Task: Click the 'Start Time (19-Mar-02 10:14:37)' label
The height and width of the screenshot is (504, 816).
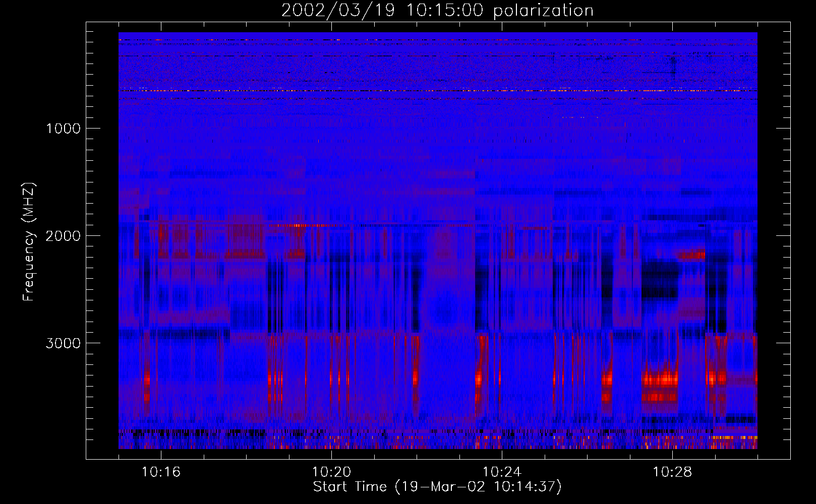Action: tap(437, 487)
